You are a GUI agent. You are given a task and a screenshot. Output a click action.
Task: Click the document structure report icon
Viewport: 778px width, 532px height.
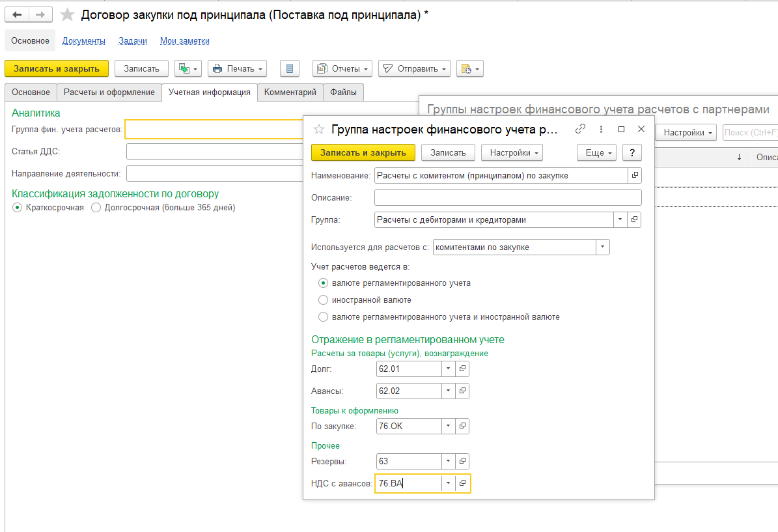[290, 68]
